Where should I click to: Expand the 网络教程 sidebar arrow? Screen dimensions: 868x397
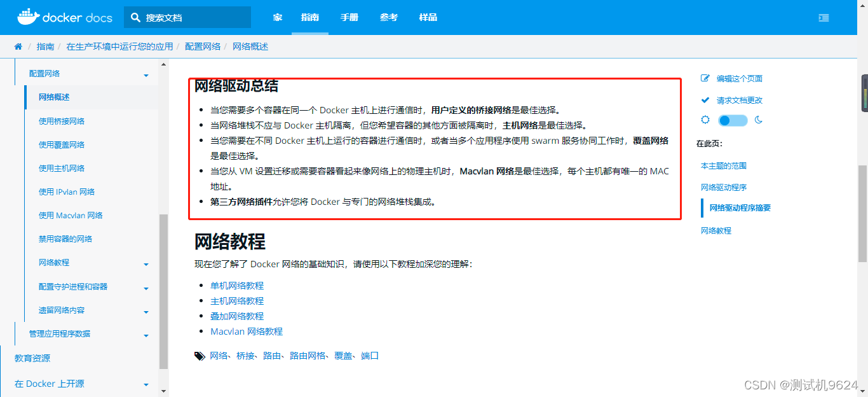[146, 265]
